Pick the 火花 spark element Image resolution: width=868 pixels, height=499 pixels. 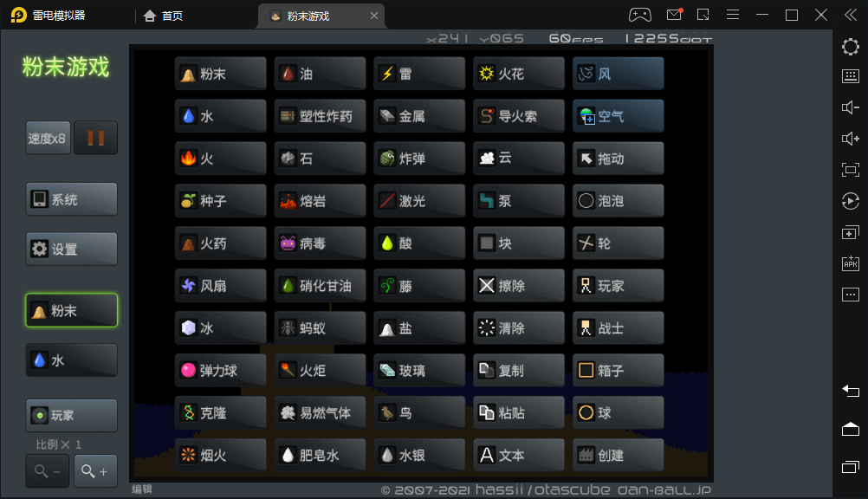518,73
